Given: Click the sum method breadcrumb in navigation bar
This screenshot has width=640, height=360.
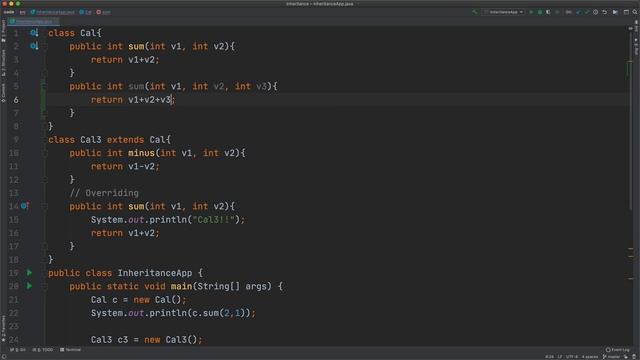Looking at the screenshot, I should pos(103,12).
